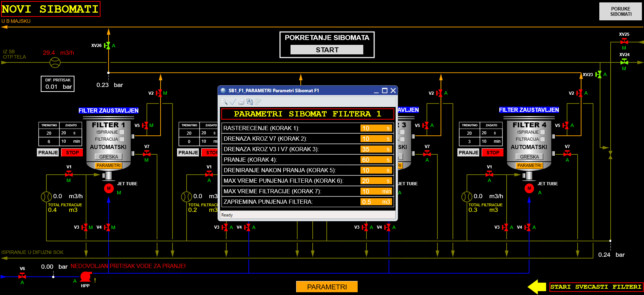644x295 pixels.
Task: Click the greyed-out acknowledge icon in dialog toolbar
Action: pyautogui.click(x=258, y=102)
